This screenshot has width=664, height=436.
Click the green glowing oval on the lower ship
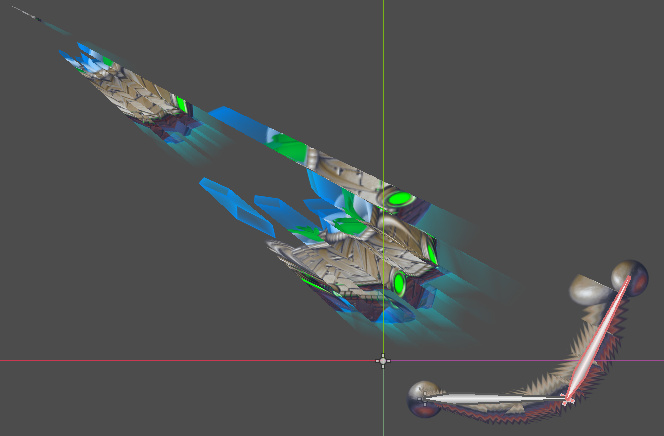coord(398,283)
